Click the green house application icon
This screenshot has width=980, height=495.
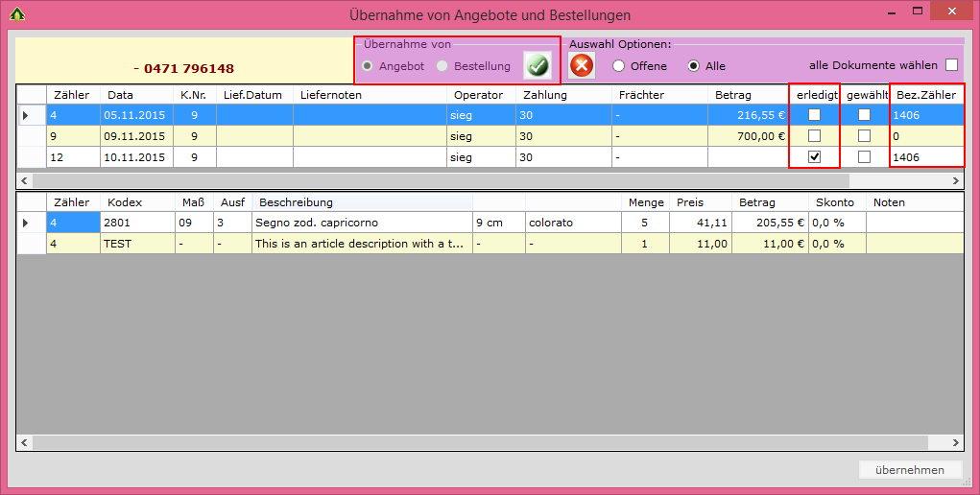tap(16, 14)
